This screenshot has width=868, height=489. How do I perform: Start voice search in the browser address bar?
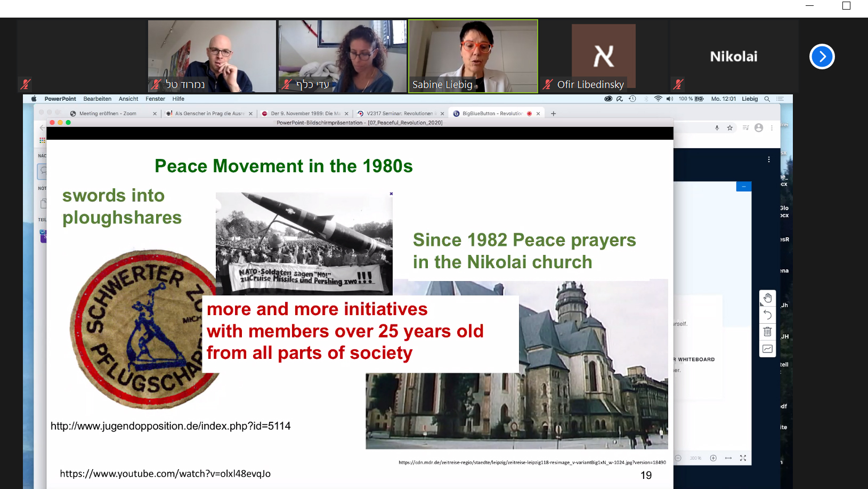coord(717,128)
